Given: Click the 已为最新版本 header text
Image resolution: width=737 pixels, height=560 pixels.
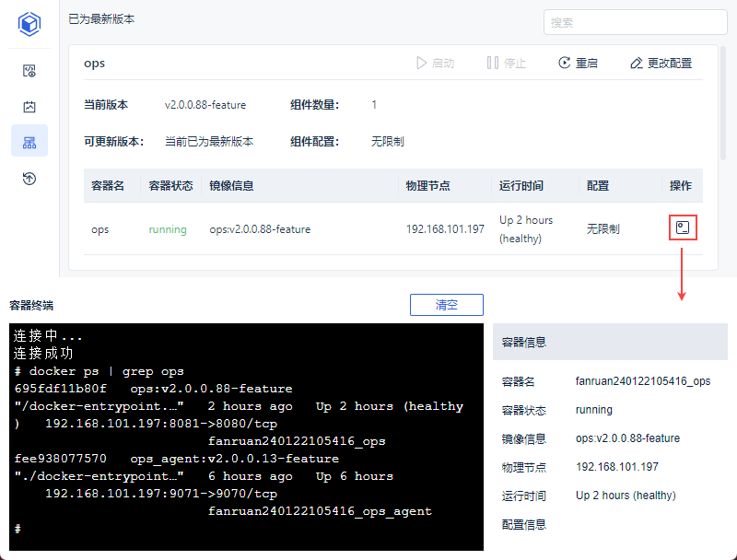Looking at the screenshot, I should [101, 19].
